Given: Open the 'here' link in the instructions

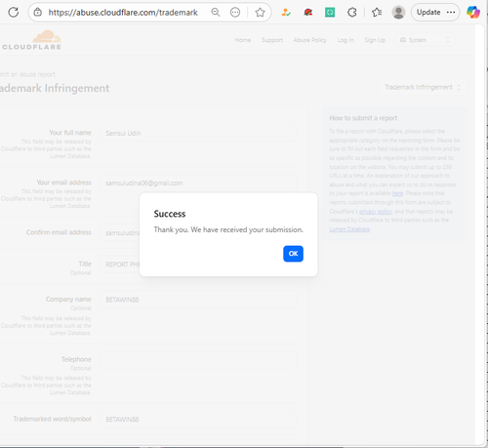Looking at the screenshot, I should (397, 193).
